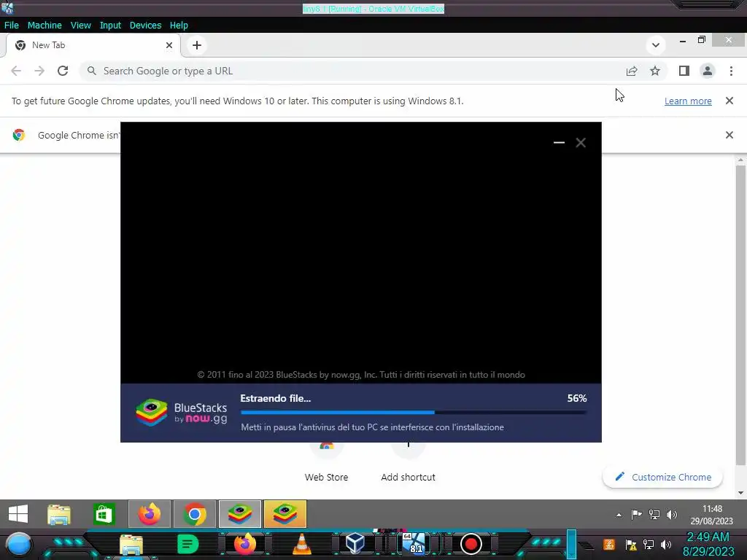Open VirtualBox Manager on host taskbar
This screenshot has height=560, width=747.
point(355,544)
